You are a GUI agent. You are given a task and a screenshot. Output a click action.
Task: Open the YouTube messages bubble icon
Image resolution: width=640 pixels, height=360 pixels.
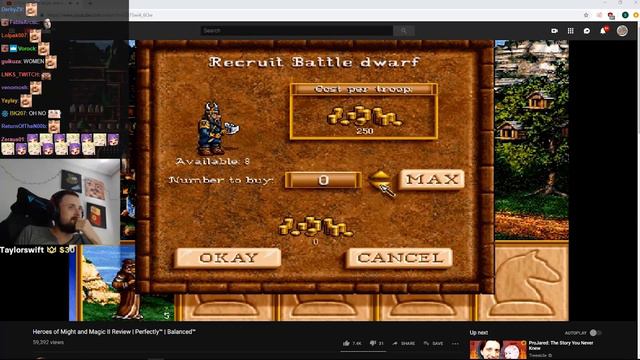point(587,31)
